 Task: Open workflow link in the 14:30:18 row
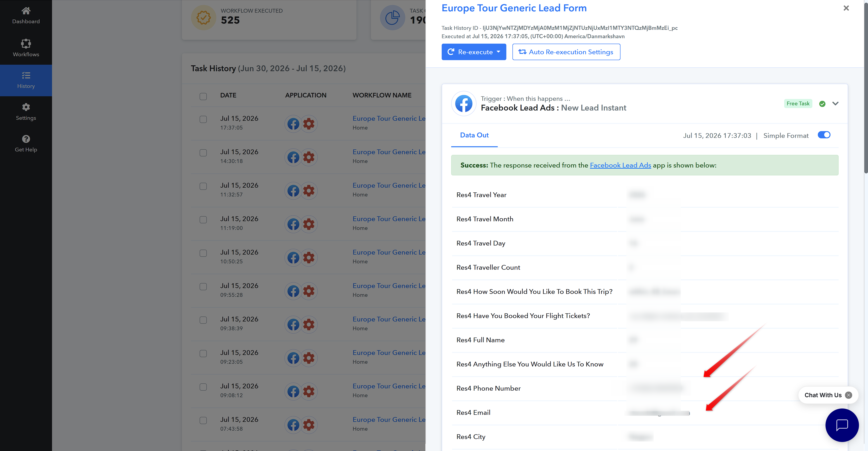[x=389, y=152]
